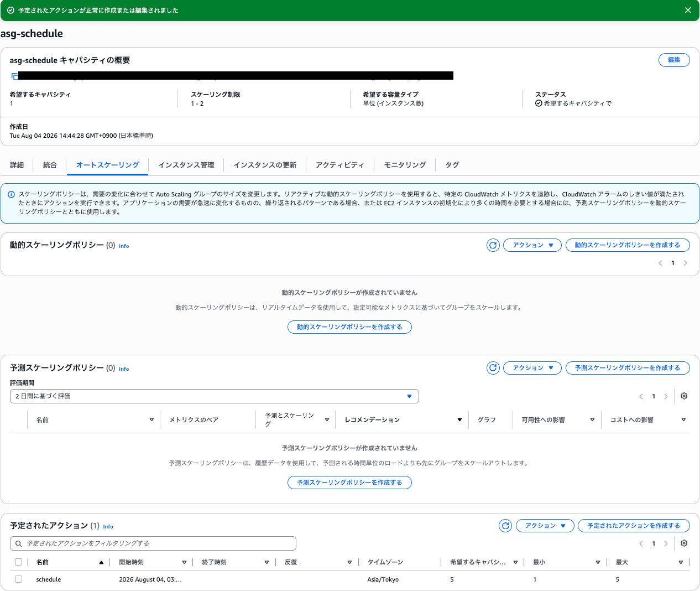The width and height of the screenshot is (700, 591).
Task: Open the インスタンス管理 tab
Action: click(x=186, y=165)
